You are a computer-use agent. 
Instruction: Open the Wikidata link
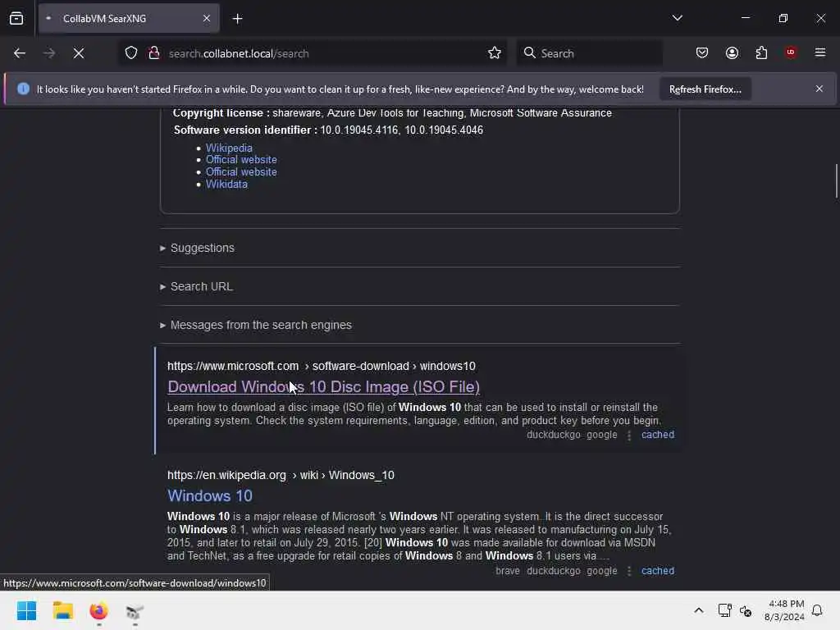pos(226,185)
